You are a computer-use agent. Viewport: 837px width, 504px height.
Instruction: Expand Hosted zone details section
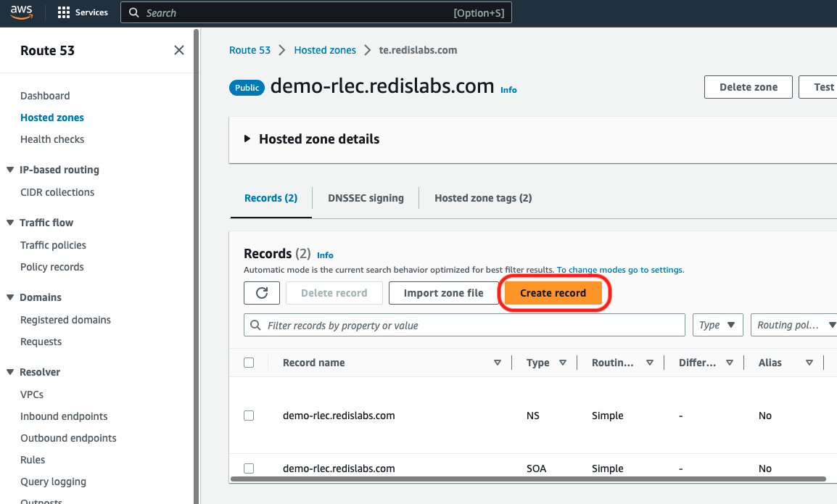point(248,139)
